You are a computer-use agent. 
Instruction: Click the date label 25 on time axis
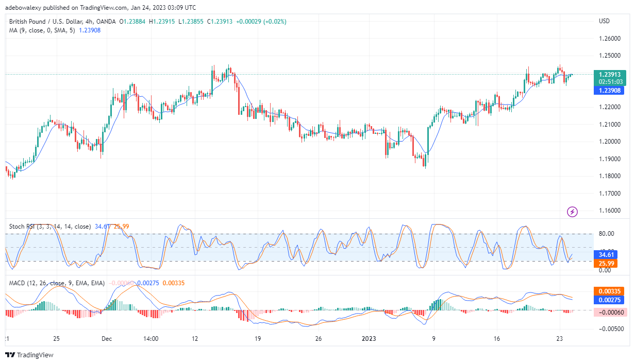57,339
